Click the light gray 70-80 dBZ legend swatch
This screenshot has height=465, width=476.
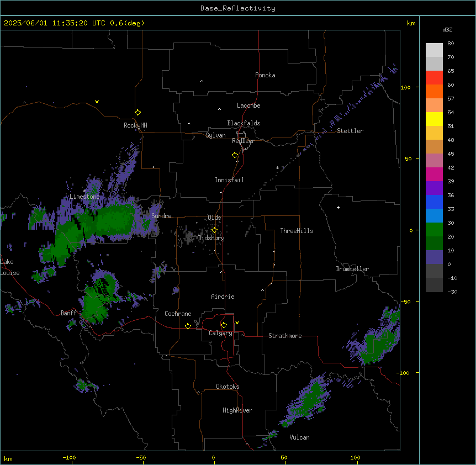click(x=434, y=50)
